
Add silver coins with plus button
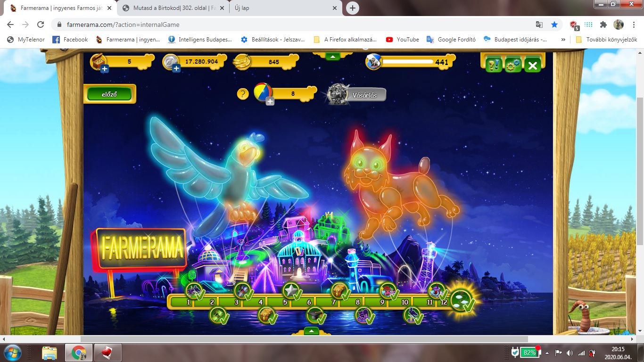176,69
